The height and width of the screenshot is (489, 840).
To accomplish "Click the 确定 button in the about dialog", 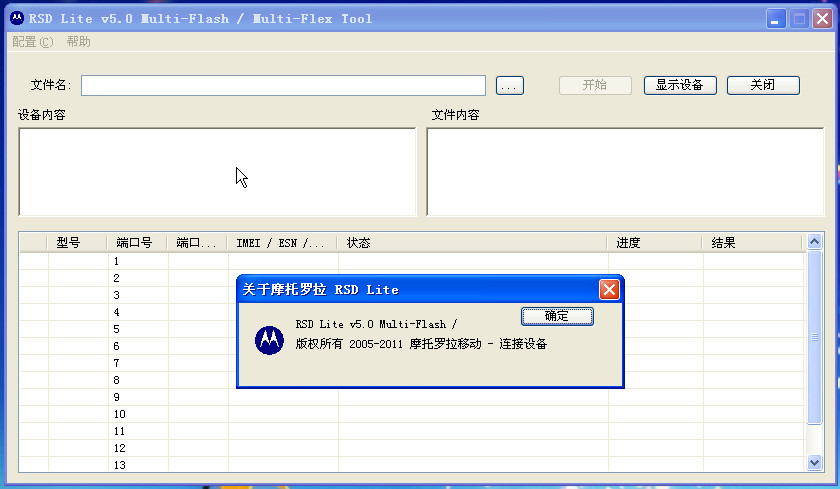I will [x=557, y=316].
